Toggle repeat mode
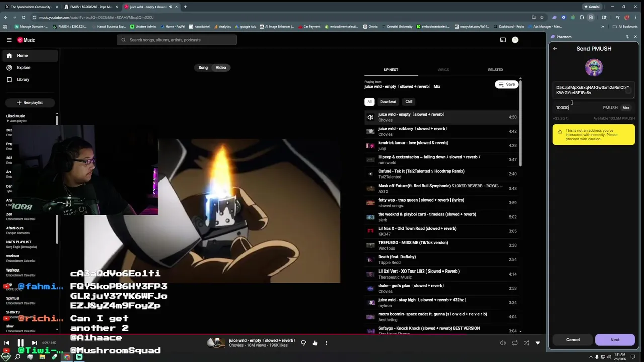This screenshot has height=362, width=644. coord(514,343)
